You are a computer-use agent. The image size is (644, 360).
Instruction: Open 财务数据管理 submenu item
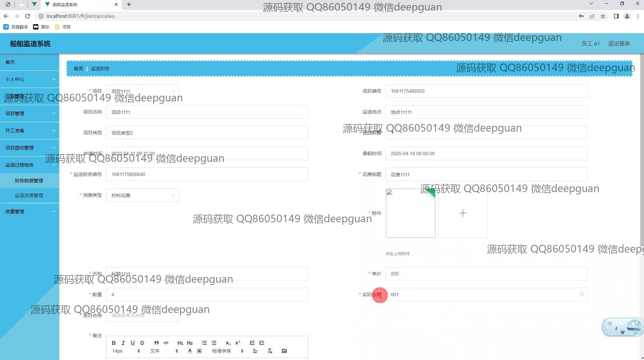coord(30,181)
